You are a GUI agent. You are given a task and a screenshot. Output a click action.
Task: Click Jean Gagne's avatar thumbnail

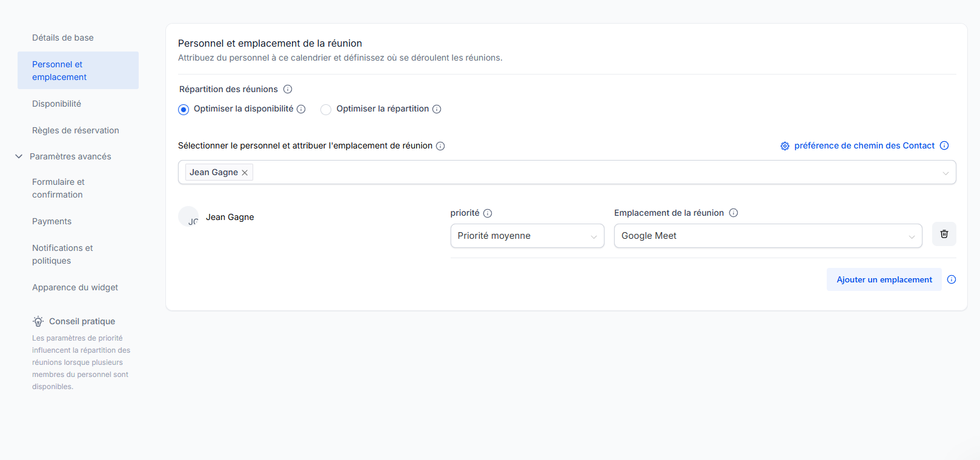pyautogui.click(x=188, y=217)
